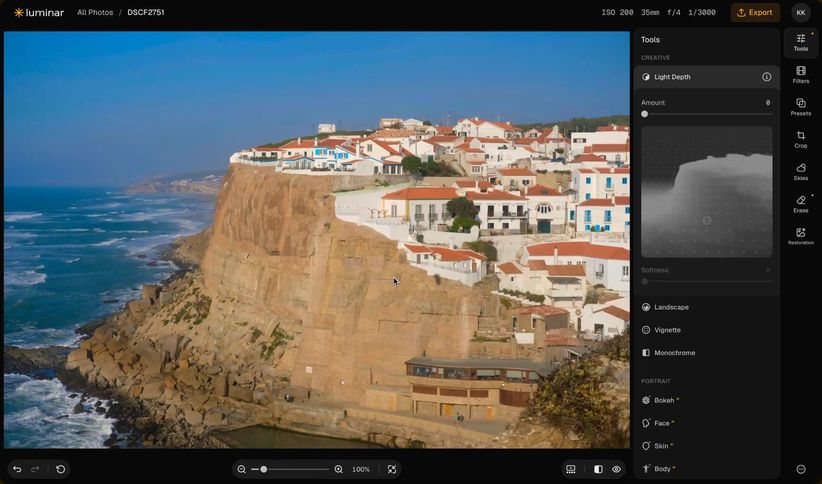
Task: Open the Restoration tool
Action: click(x=801, y=236)
